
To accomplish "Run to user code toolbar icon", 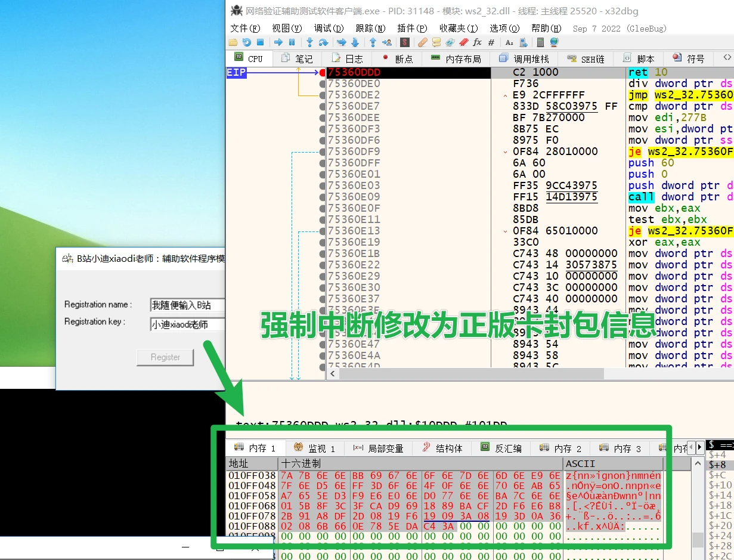I will (386, 42).
